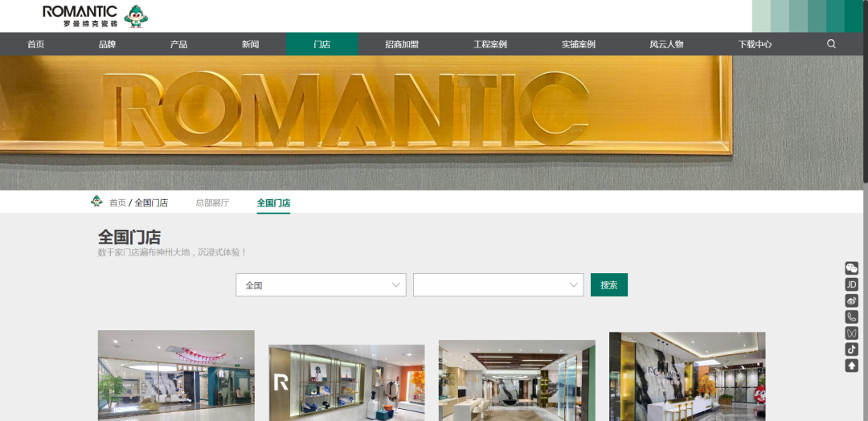Click the 首页 breadcrumb link
This screenshot has width=868, height=421.
click(x=117, y=202)
